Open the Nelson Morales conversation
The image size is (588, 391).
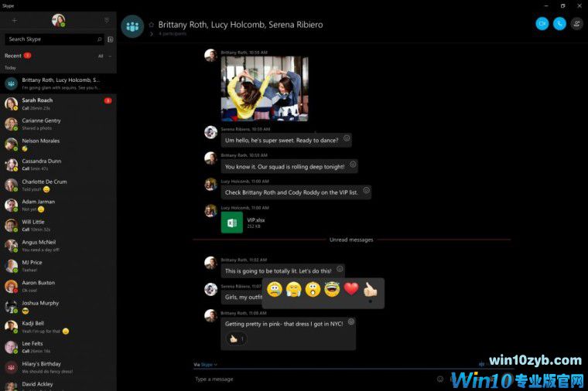click(x=58, y=144)
